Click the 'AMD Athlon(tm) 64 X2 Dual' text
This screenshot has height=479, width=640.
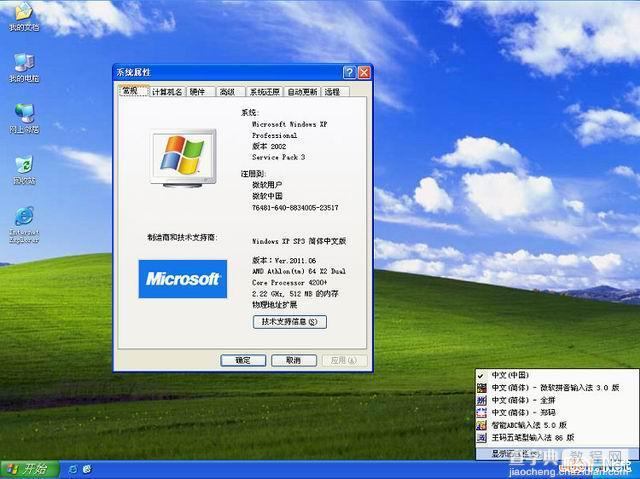tap(299, 271)
